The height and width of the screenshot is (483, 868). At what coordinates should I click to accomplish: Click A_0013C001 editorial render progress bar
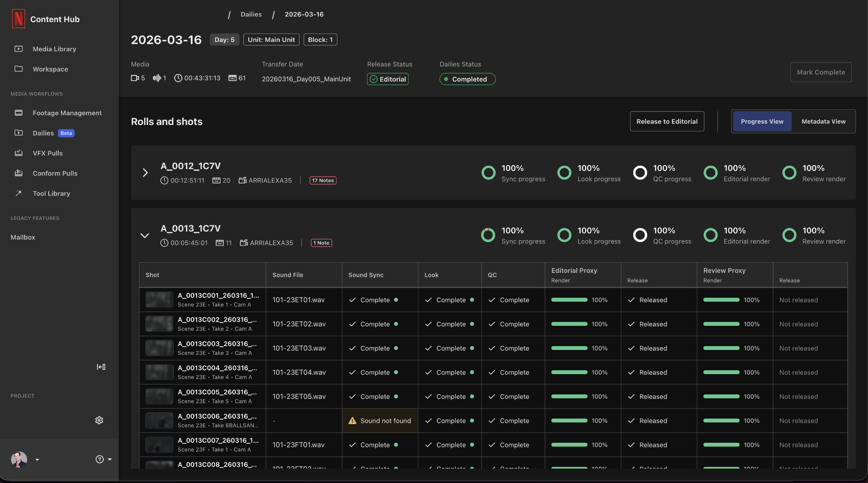[569, 300]
